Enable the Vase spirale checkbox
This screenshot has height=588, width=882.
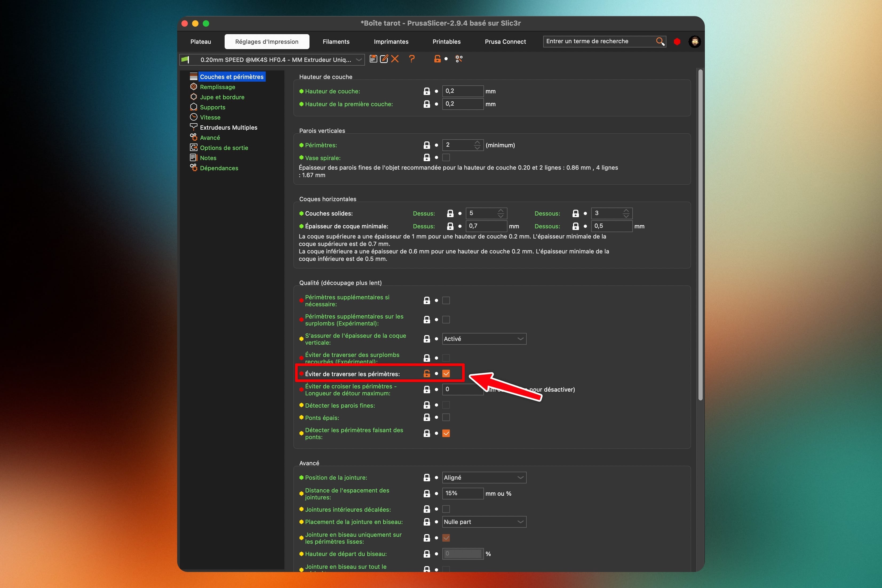point(446,157)
